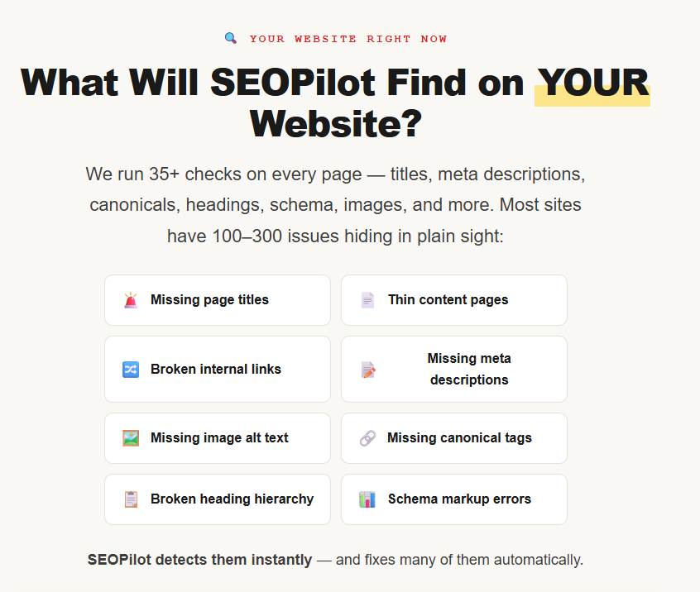Viewport: 700px width, 592px height.
Task: Click the picture frame icon for alt text
Action: (x=131, y=438)
